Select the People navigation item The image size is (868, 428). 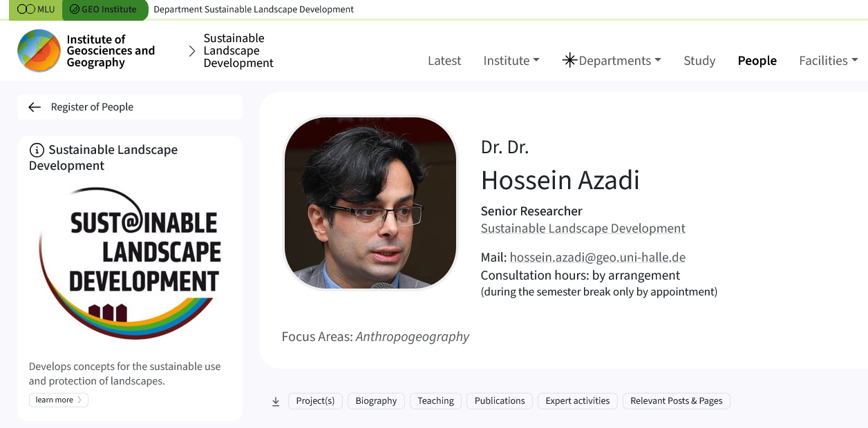pos(757,60)
